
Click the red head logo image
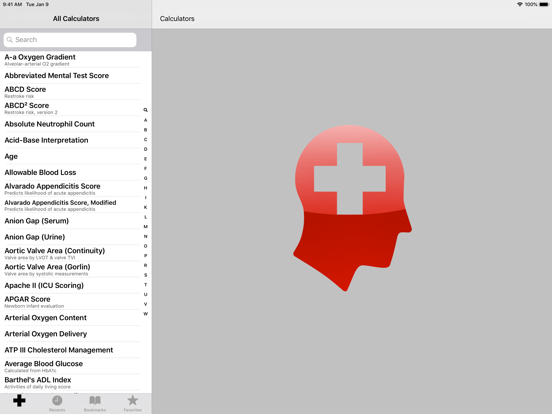click(x=352, y=208)
